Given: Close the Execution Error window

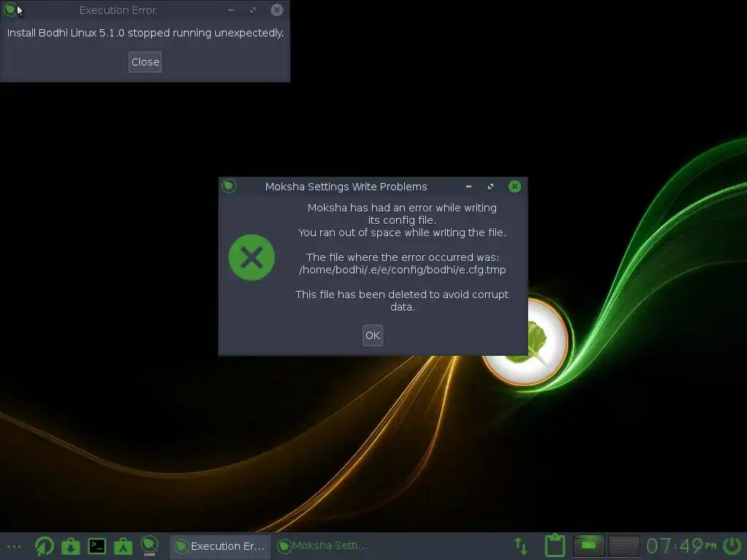Looking at the screenshot, I should 276,10.
